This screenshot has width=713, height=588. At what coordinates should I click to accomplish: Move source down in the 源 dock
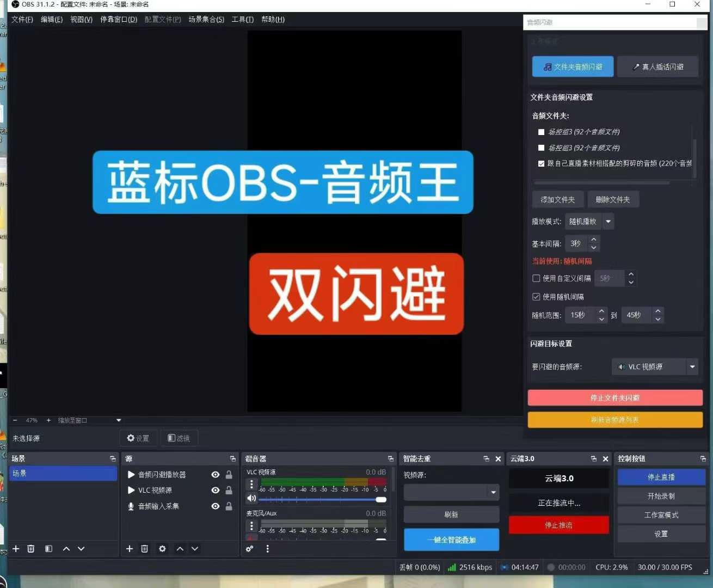[x=195, y=549]
